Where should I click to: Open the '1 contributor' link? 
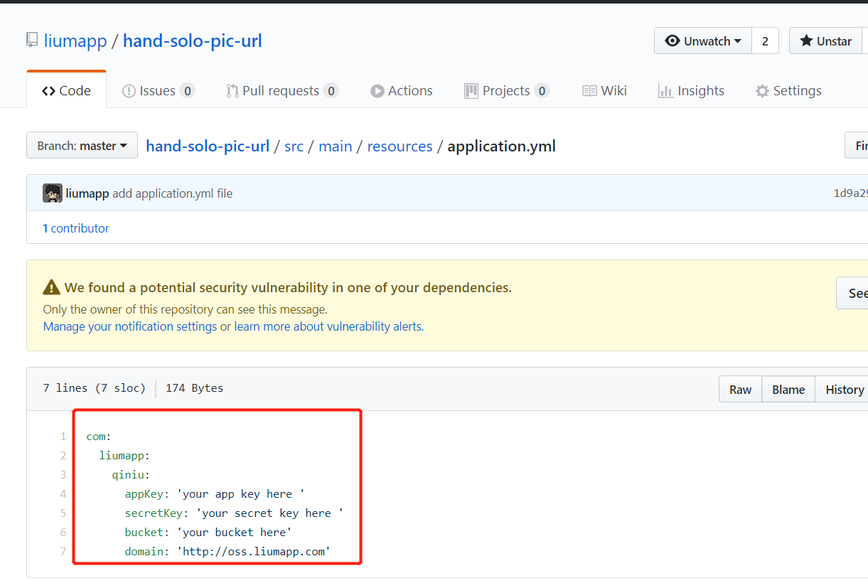(x=76, y=228)
